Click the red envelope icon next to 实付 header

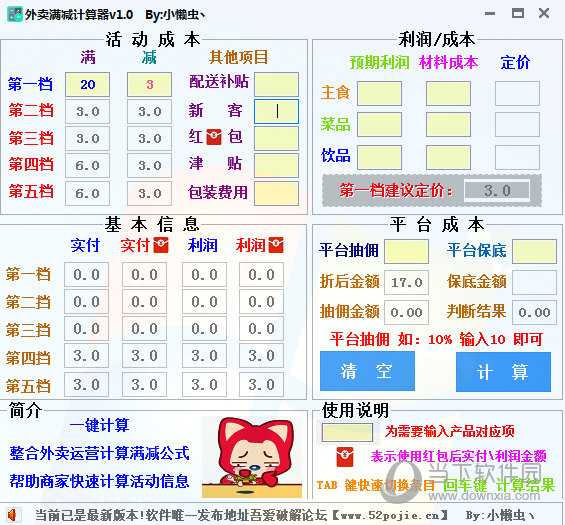tap(161, 245)
